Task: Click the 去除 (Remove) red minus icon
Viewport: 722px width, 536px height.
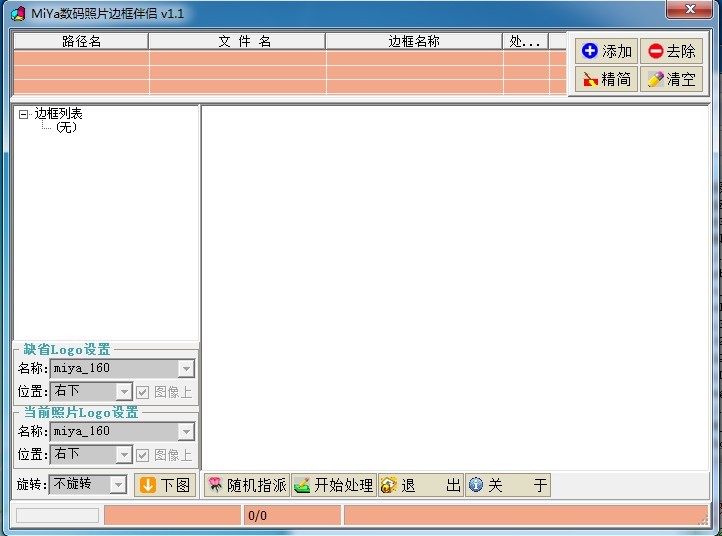Action: click(x=671, y=52)
